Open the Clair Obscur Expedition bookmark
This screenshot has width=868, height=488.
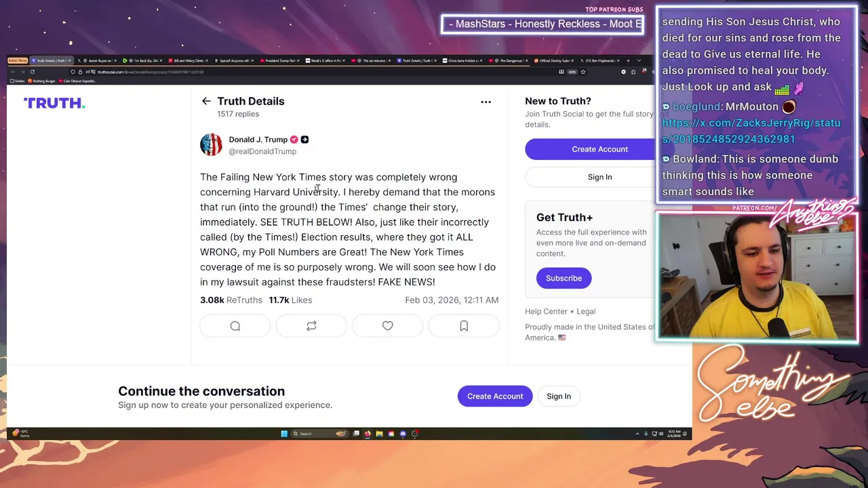coord(77,81)
